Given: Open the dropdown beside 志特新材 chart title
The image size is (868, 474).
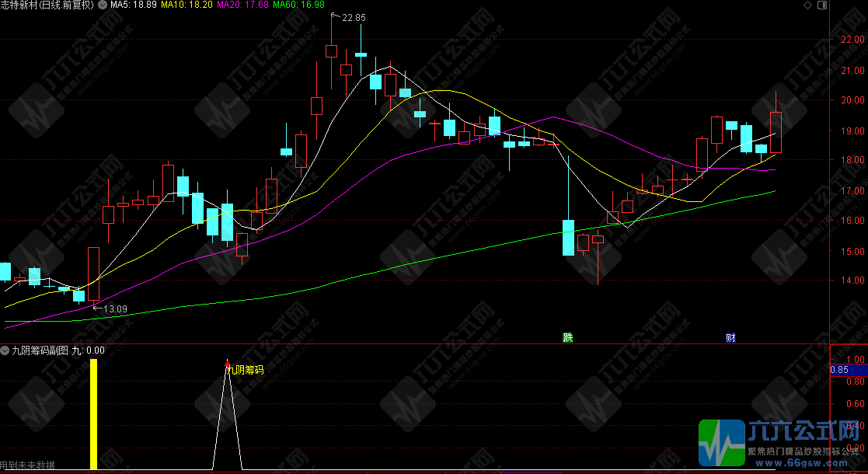Looking at the screenshot, I should pyautogui.click(x=103, y=5).
